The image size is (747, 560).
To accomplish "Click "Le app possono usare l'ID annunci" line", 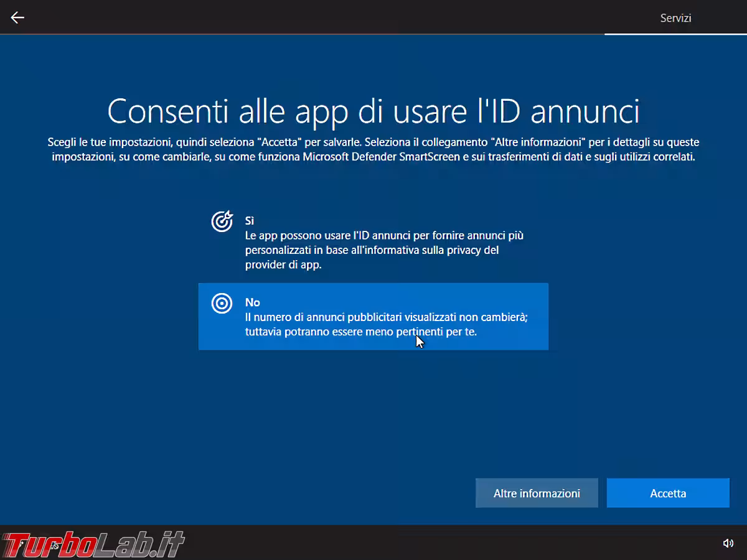I will pyautogui.click(x=324, y=236).
